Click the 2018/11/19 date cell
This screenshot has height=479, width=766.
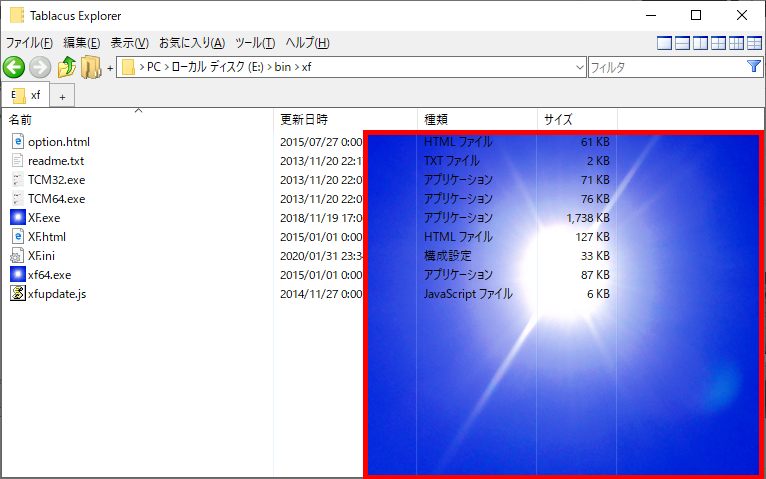click(x=321, y=218)
